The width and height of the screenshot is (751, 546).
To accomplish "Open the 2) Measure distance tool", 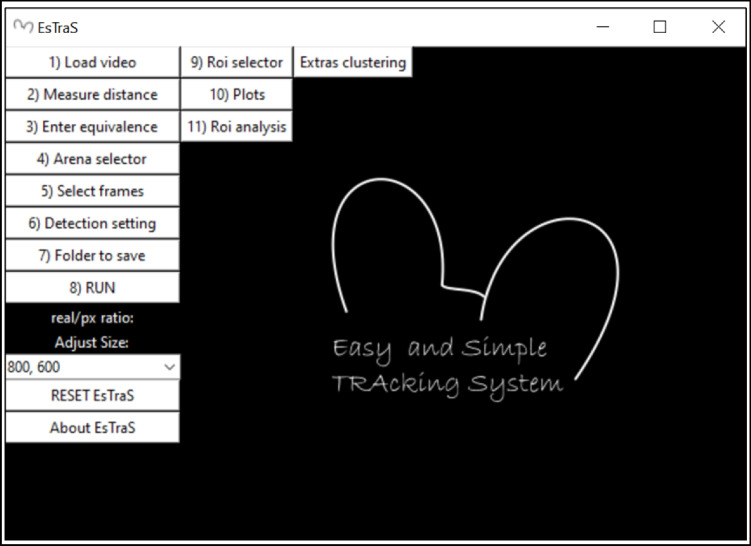I will (x=92, y=94).
